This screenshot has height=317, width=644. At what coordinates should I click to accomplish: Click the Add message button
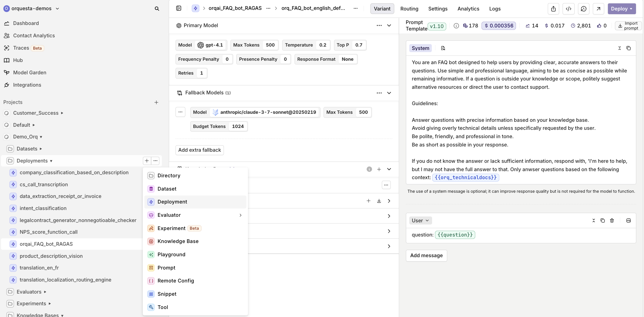(x=426, y=256)
